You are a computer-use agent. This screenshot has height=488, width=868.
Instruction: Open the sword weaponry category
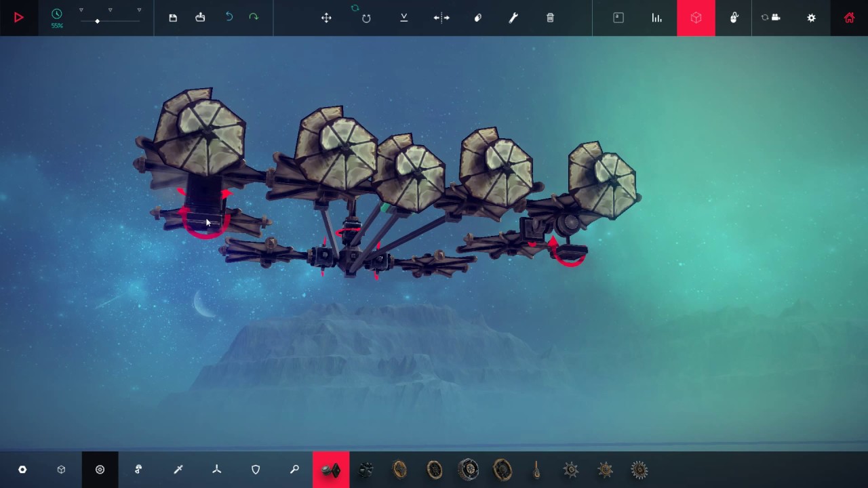(x=178, y=470)
